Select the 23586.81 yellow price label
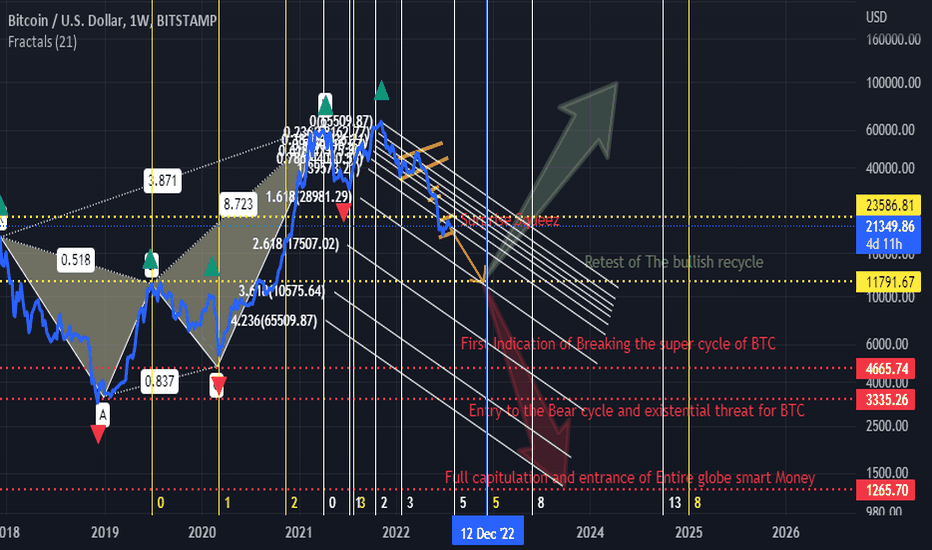Image resolution: width=932 pixels, height=550 pixels. point(889,205)
